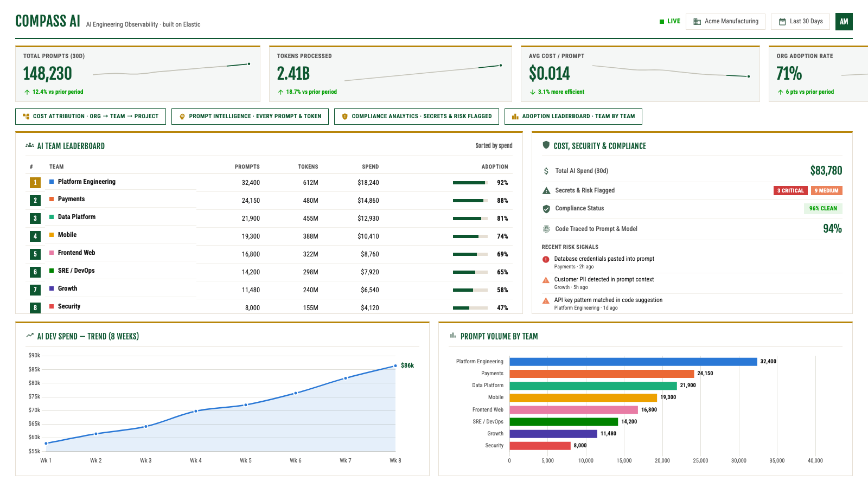868x488 pixels.
Task: Click the rank 1 gold badge
Action: click(x=35, y=183)
